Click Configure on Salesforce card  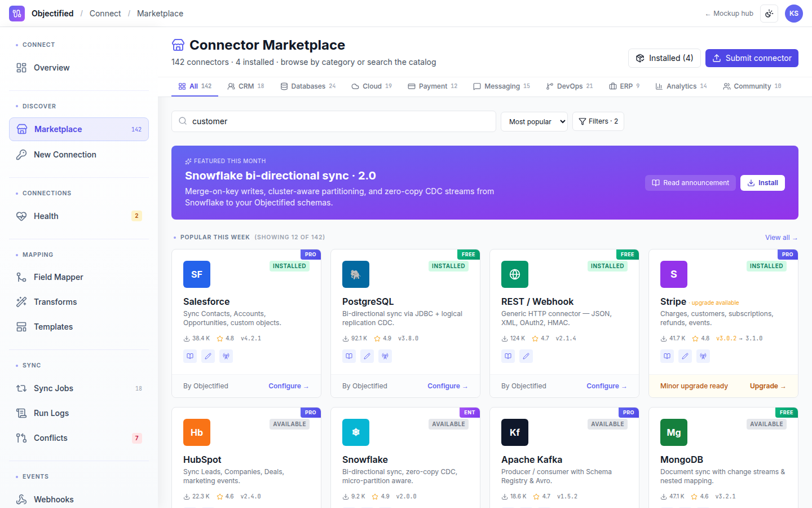pyautogui.click(x=289, y=386)
